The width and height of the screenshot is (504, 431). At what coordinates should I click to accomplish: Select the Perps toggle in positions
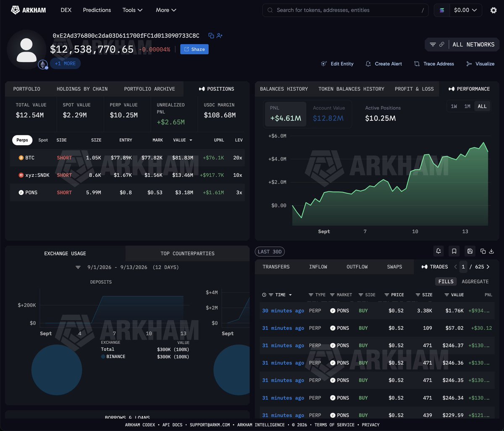point(22,140)
